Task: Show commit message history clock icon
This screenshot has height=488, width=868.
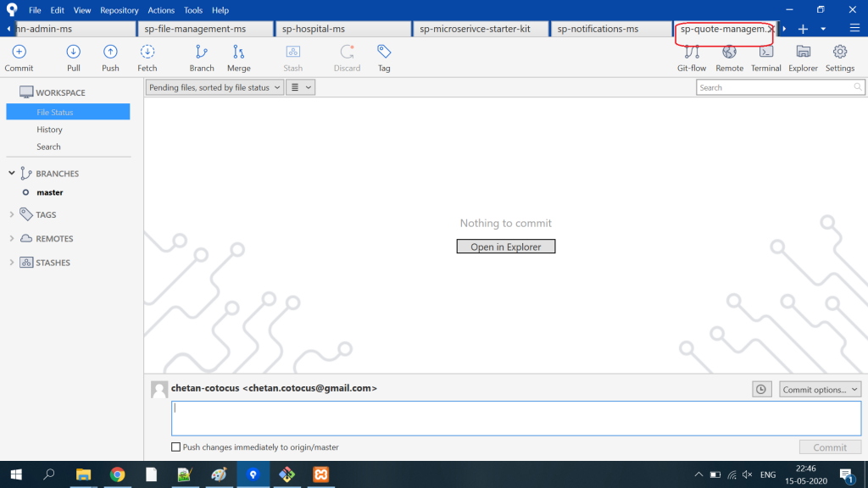Action: tap(762, 390)
